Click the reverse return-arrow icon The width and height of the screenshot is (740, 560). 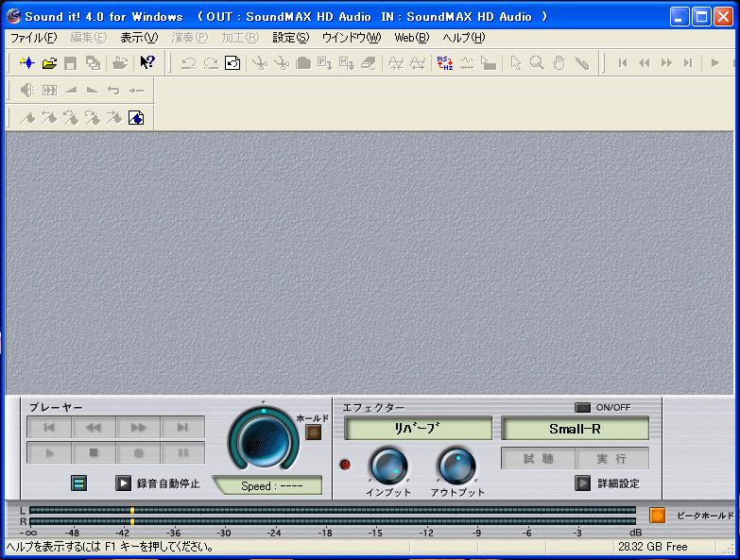[113, 90]
